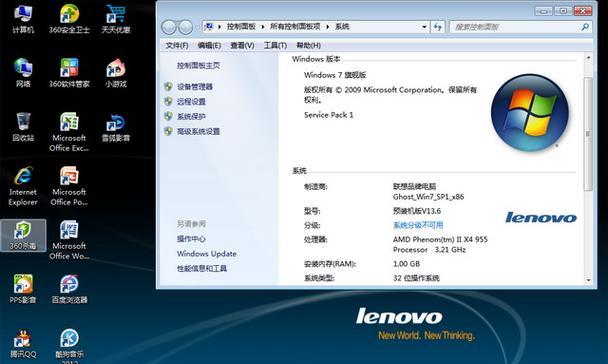Open the 文件(F) menu

177,45
